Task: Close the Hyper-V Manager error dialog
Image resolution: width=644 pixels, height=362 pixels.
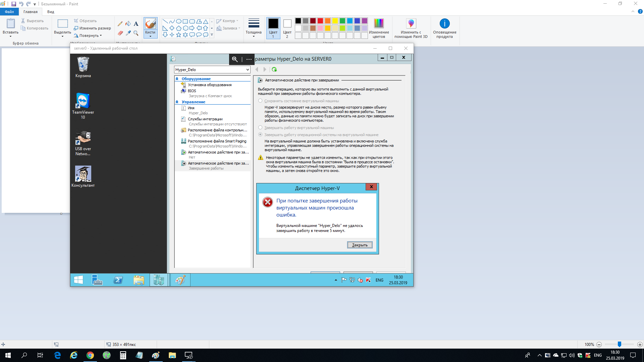Action: (371, 187)
